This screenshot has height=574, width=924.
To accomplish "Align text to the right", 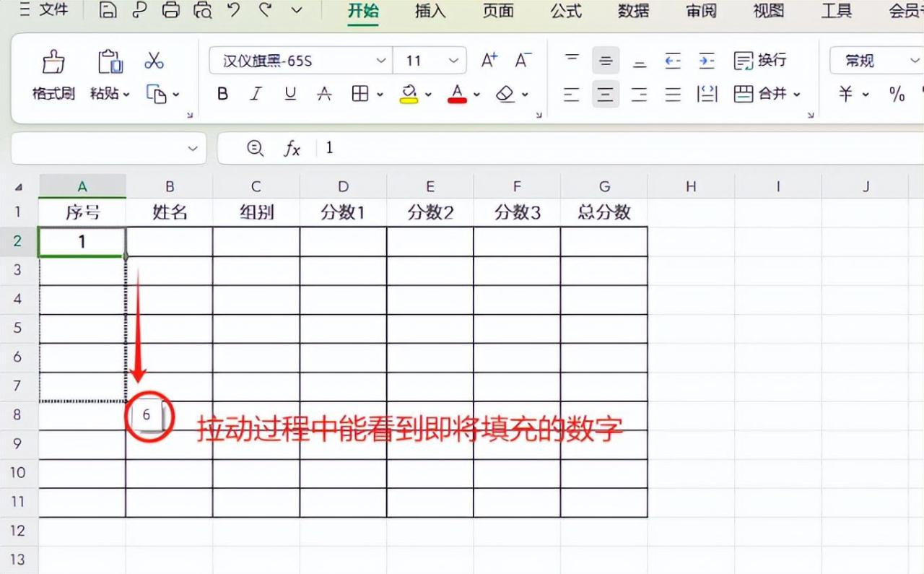I will point(640,94).
